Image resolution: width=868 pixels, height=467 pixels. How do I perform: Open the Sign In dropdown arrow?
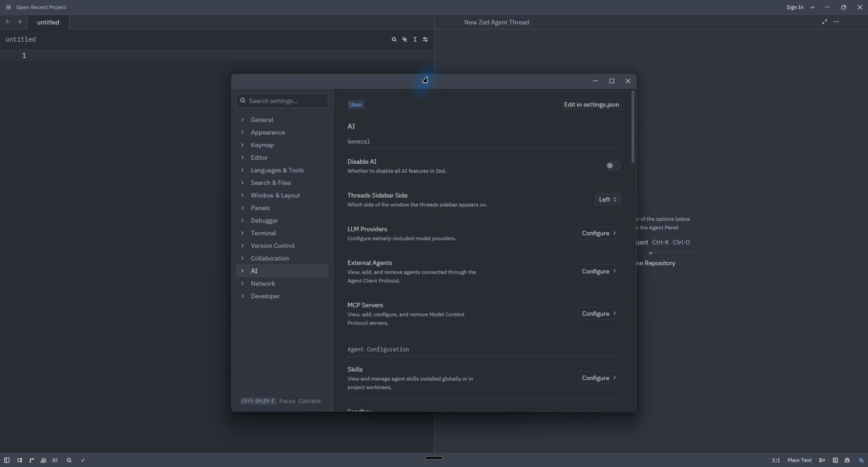[x=812, y=8]
